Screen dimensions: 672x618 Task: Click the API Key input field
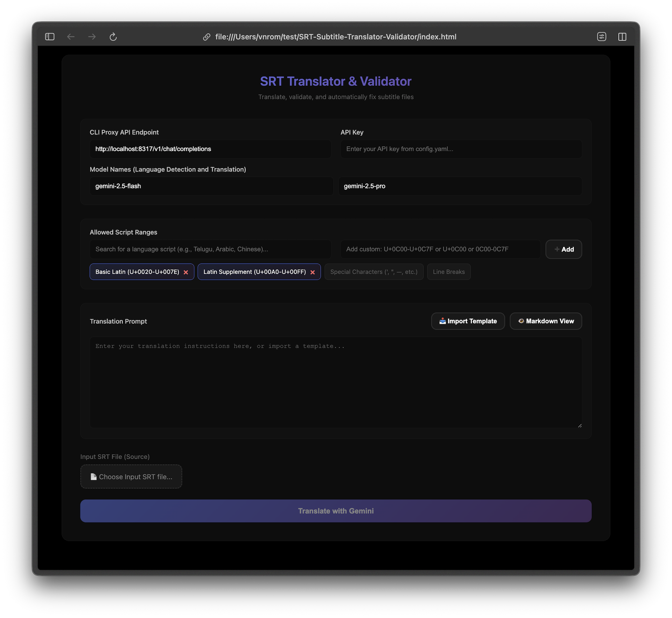point(461,149)
